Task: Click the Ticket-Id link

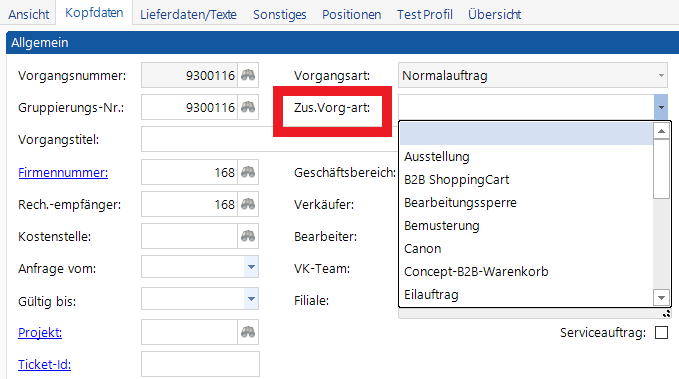Action: coord(44,365)
